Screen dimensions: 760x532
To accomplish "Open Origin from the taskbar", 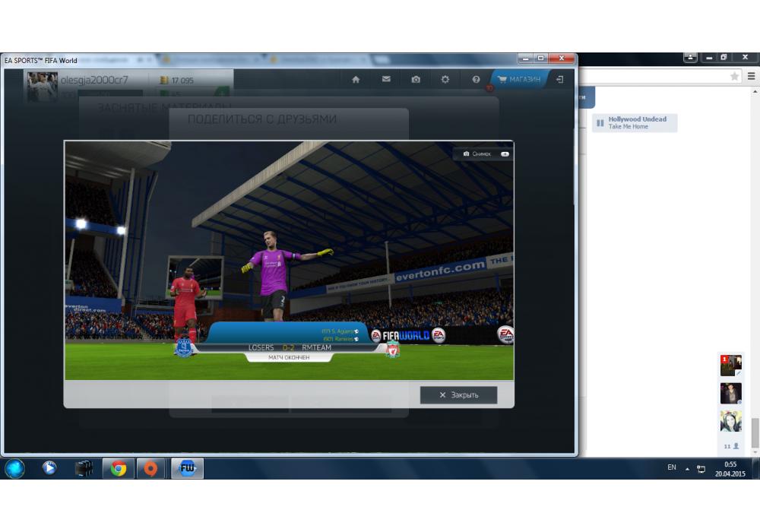I will pos(150,468).
